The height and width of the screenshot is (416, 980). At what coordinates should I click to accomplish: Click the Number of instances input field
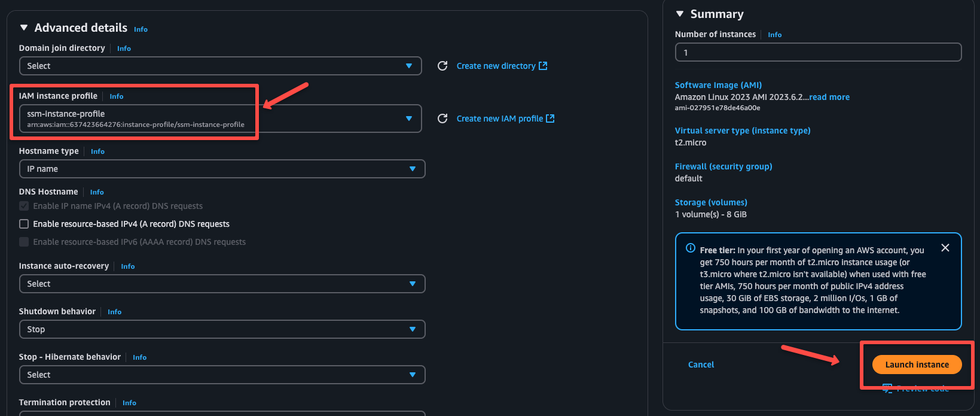[818, 52]
